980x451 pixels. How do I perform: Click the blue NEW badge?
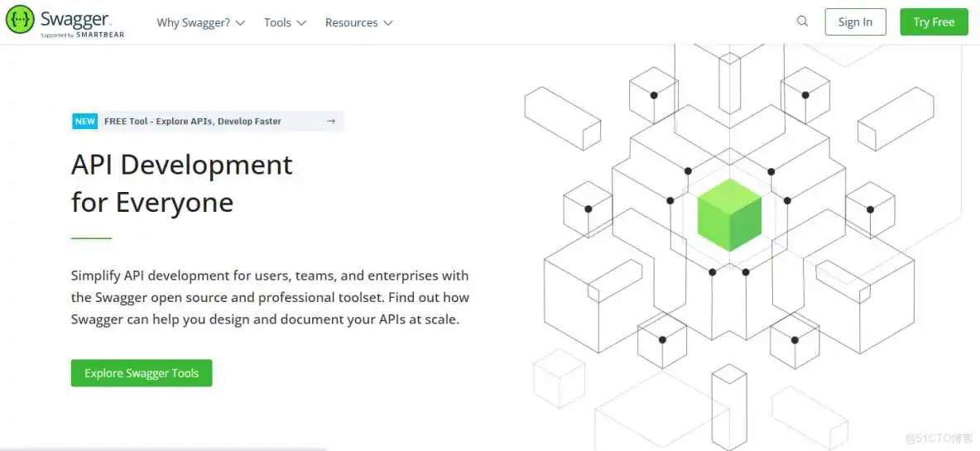click(85, 121)
